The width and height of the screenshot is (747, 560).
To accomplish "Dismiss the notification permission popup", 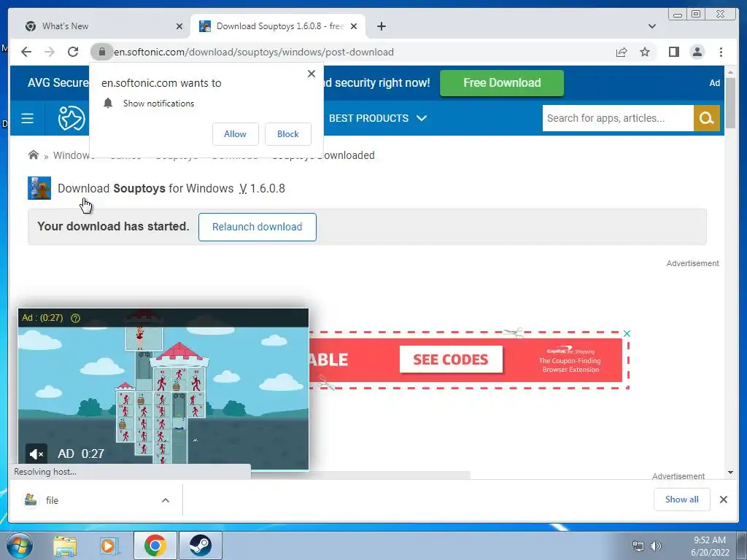I will (x=311, y=74).
